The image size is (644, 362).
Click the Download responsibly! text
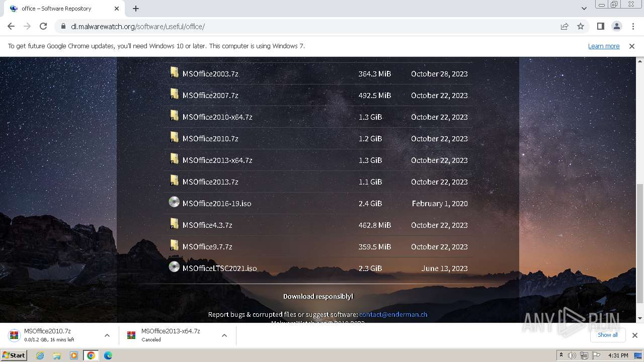318,296
